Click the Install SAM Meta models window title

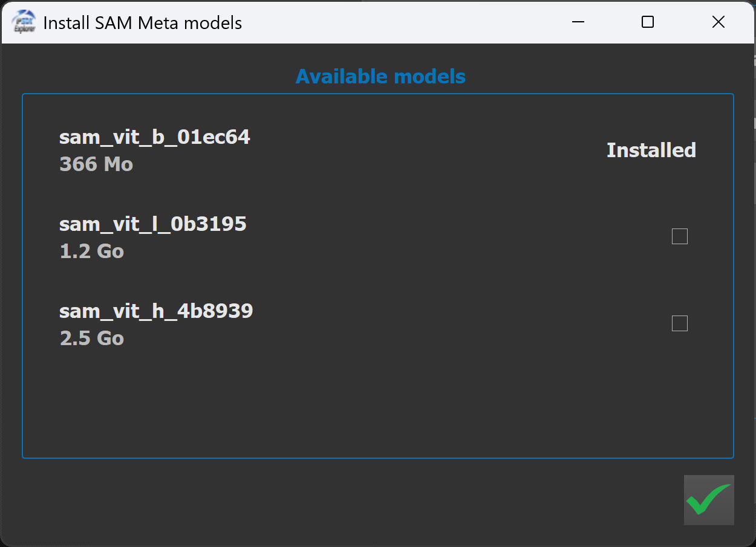(x=143, y=23)
